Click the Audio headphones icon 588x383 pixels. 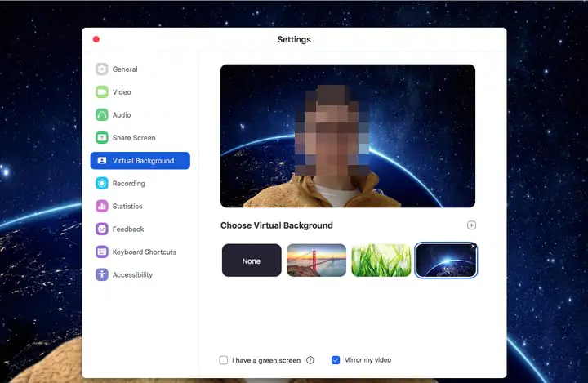pos(101,115)
